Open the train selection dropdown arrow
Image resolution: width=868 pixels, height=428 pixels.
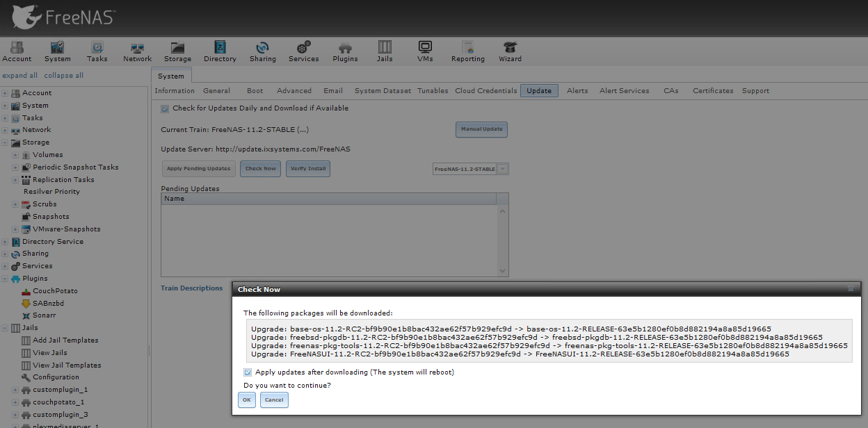point(503,169)
